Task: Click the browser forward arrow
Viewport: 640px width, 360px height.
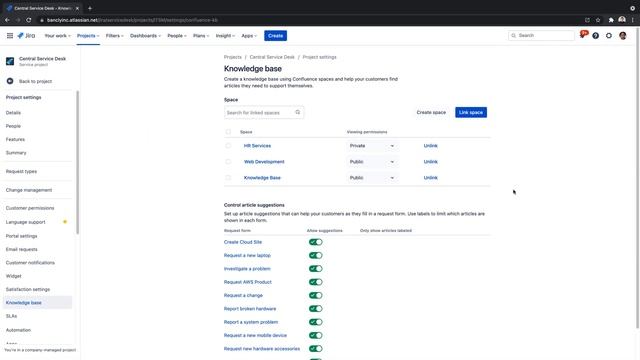Action: pos(18,20)
